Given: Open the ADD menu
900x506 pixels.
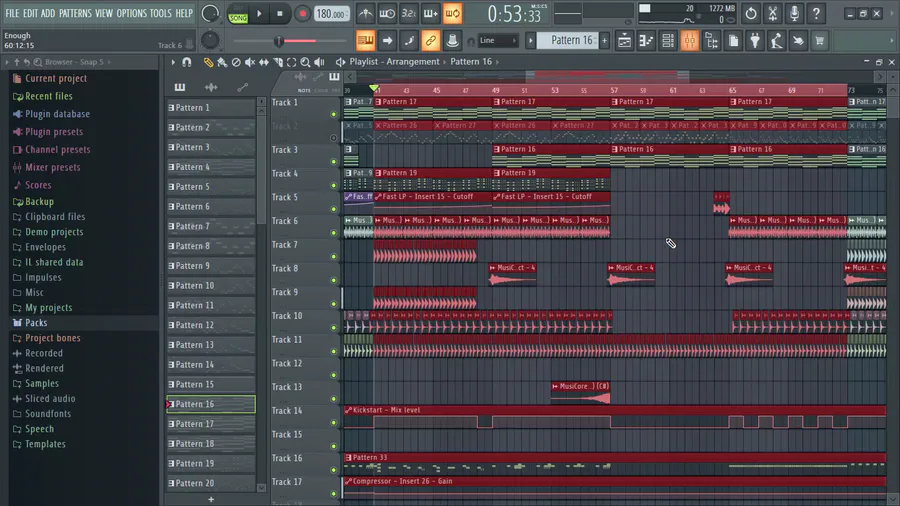Looking at the screenshot, I should point(48,13).
